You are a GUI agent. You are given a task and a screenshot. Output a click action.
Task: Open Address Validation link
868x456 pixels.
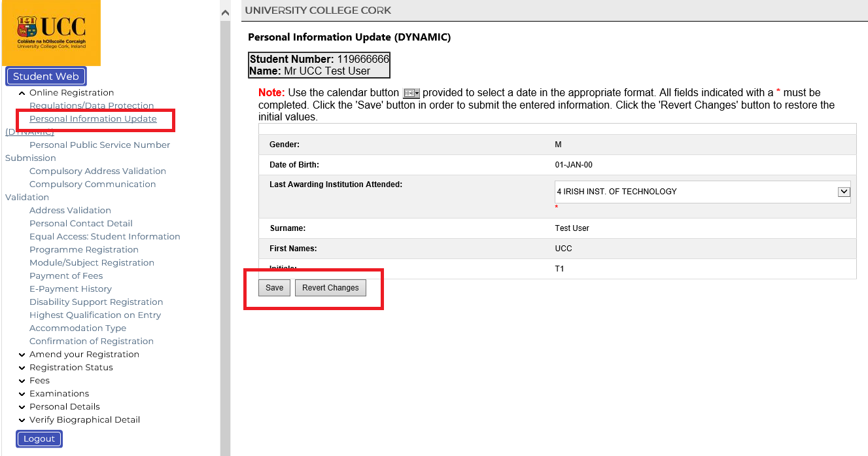click(70, 211)
